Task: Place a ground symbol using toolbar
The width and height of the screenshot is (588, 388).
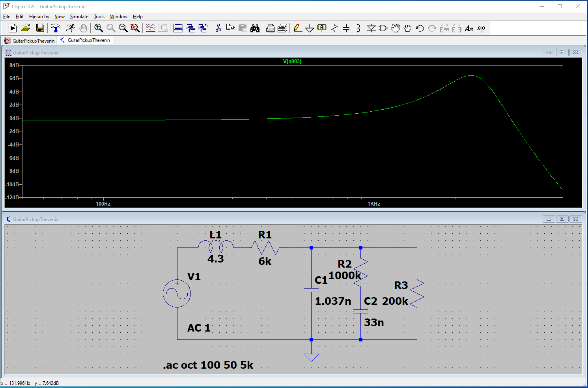Action: pos(310,28)
